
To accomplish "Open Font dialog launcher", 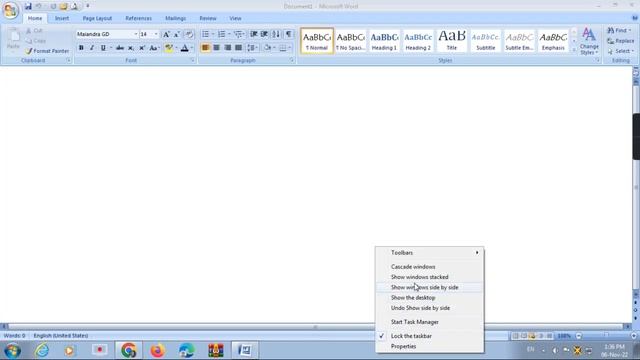I will 192,60.
